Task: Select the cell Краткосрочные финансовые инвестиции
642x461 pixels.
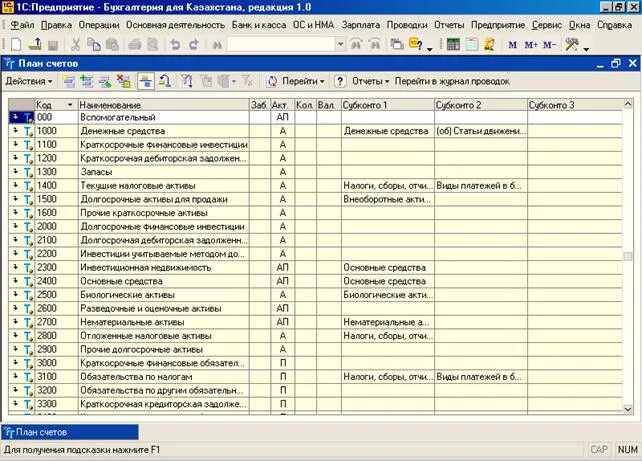Action: point(163,145)
